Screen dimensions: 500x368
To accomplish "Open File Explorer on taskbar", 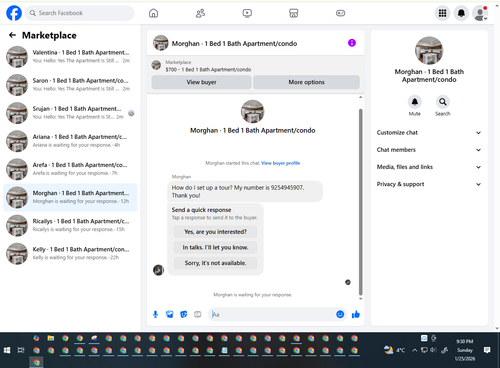I will [51, 338].
